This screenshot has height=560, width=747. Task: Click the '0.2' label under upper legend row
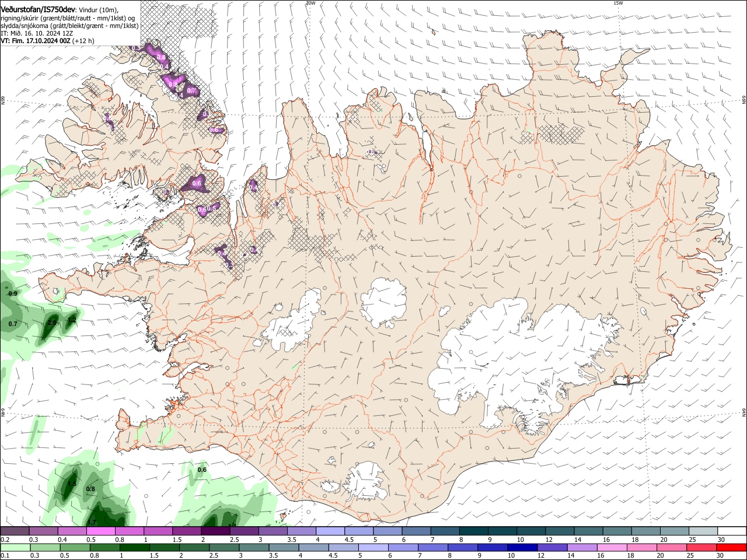tap(5, 540)
